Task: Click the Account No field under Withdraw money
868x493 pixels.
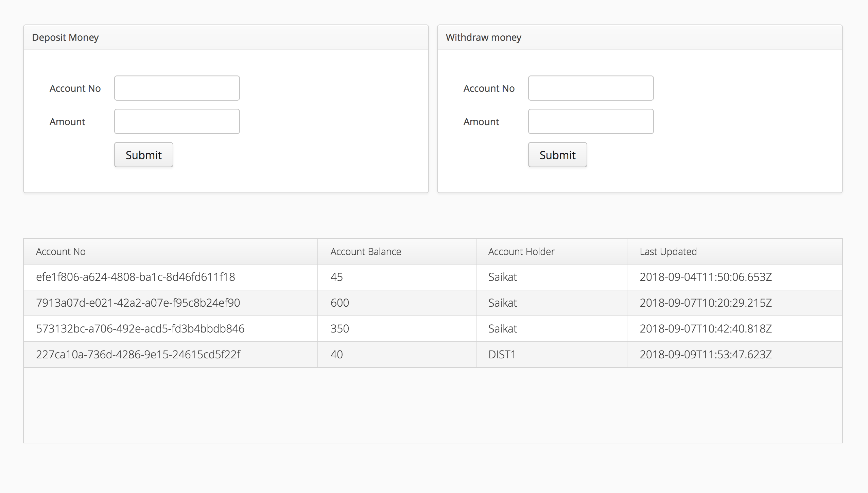Action: pos(590,88)
